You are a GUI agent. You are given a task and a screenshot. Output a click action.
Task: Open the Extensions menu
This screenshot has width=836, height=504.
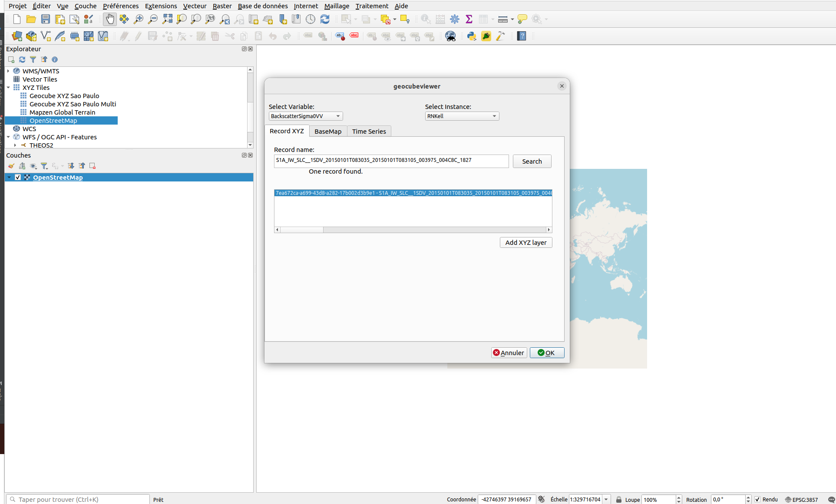[161, 6]
